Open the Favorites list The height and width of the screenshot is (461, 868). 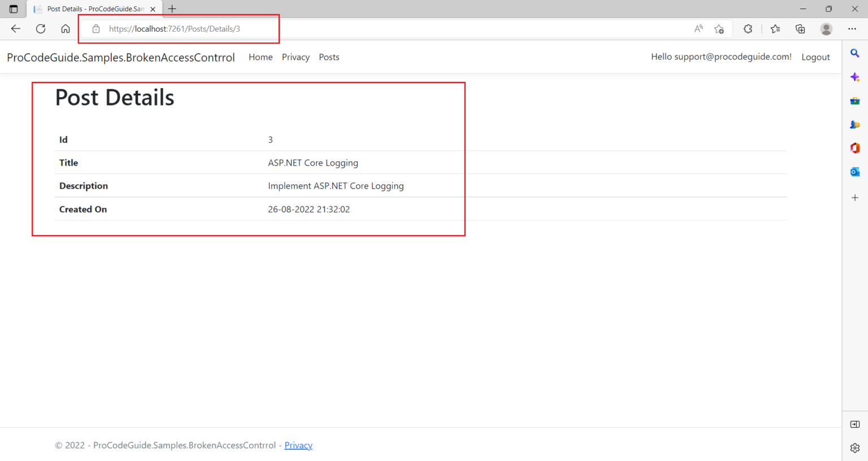coord(775,28)
